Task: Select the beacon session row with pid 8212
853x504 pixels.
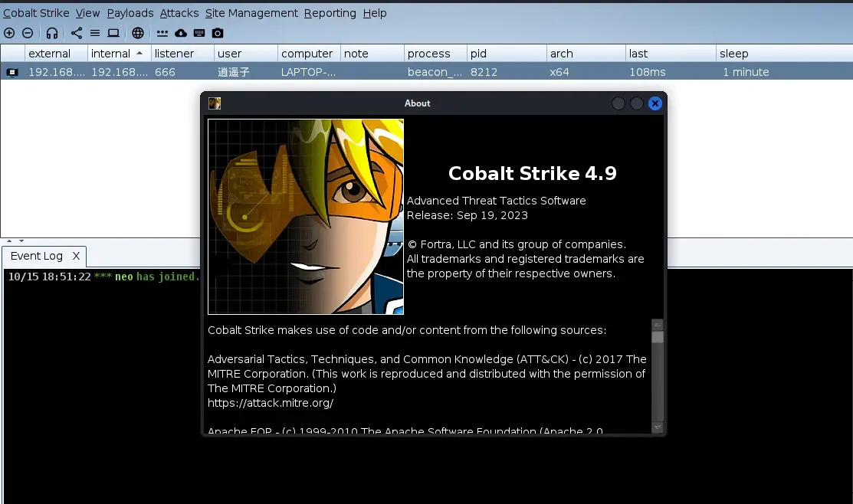Action: pos(426,72)
